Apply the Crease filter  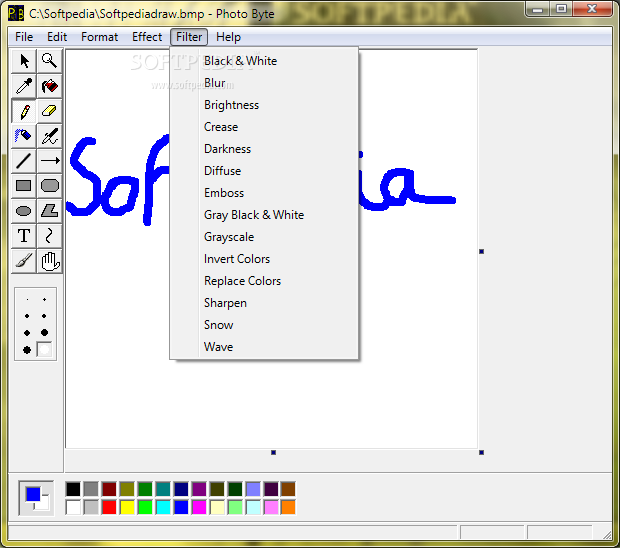[x=264, y=127]
